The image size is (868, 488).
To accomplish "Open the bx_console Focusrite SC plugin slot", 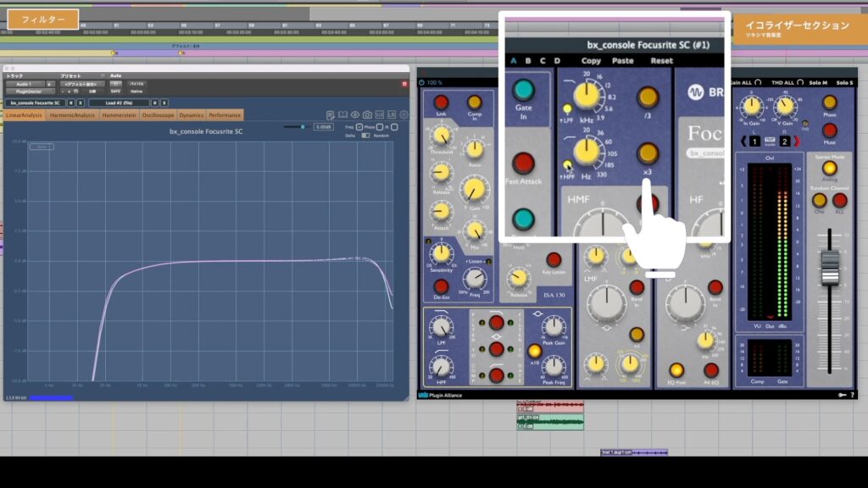I will click(36, 103).
